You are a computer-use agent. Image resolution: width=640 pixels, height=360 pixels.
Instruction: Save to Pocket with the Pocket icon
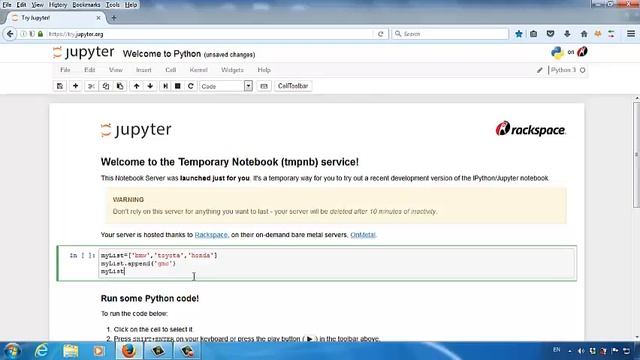pos(550,34)
